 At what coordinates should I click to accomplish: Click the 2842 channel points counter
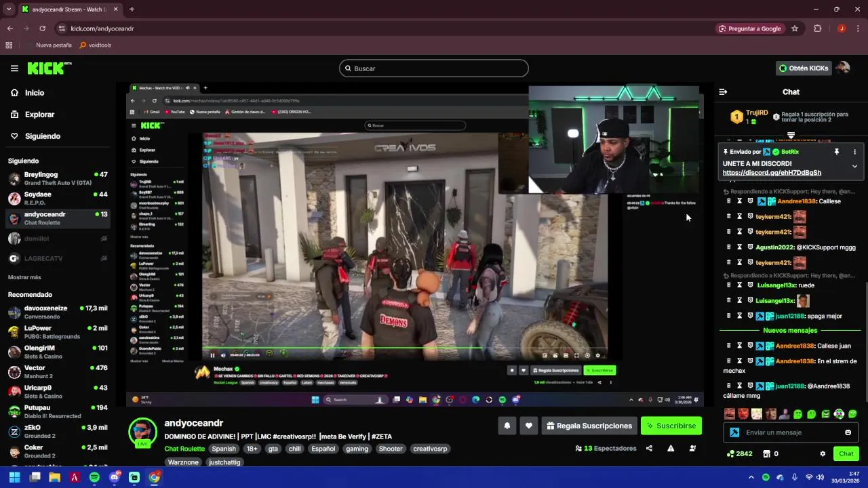pyautogui.click(x=739, y=453)
